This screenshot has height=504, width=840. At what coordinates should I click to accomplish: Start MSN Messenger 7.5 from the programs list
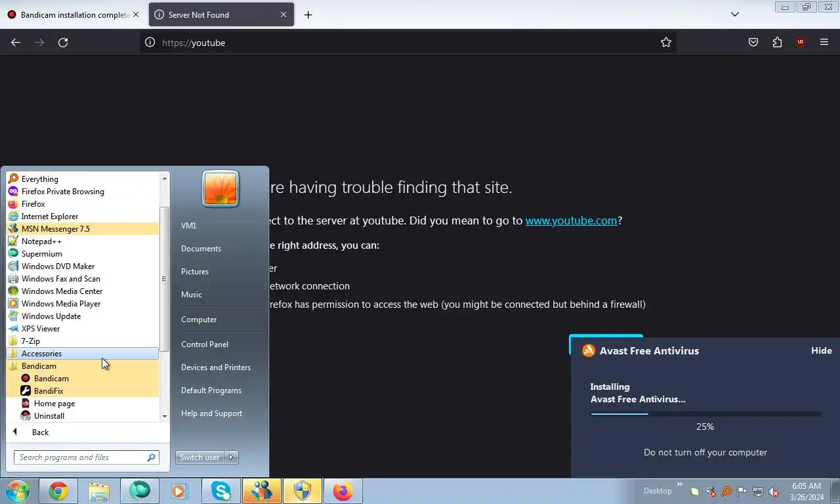click(x=82, y=229)
